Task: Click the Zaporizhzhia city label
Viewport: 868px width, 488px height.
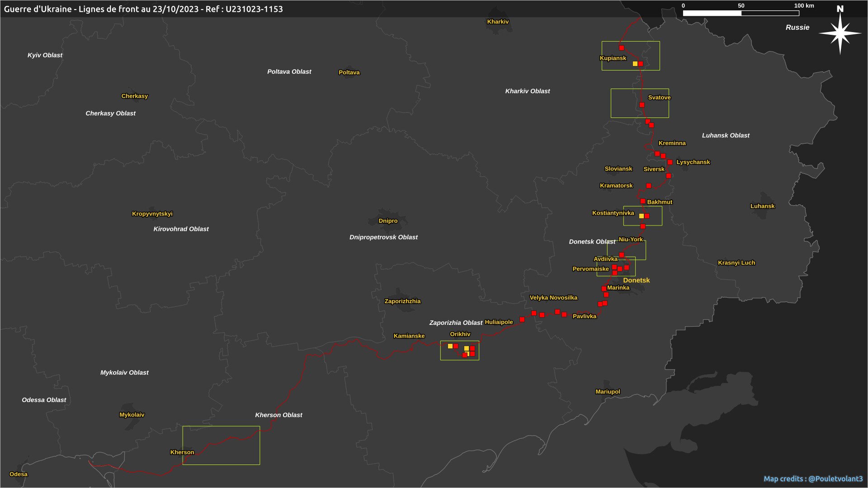Action: [x=402, y=301]
